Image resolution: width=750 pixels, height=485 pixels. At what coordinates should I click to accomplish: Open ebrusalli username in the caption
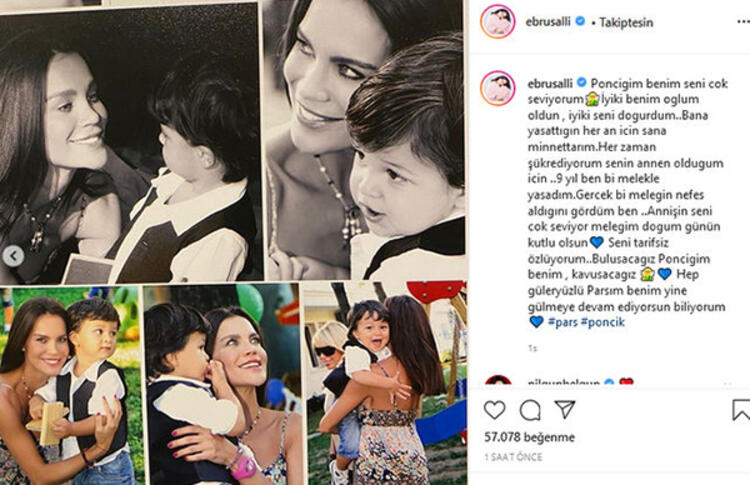pyautogui.click(x=550, y=83)
